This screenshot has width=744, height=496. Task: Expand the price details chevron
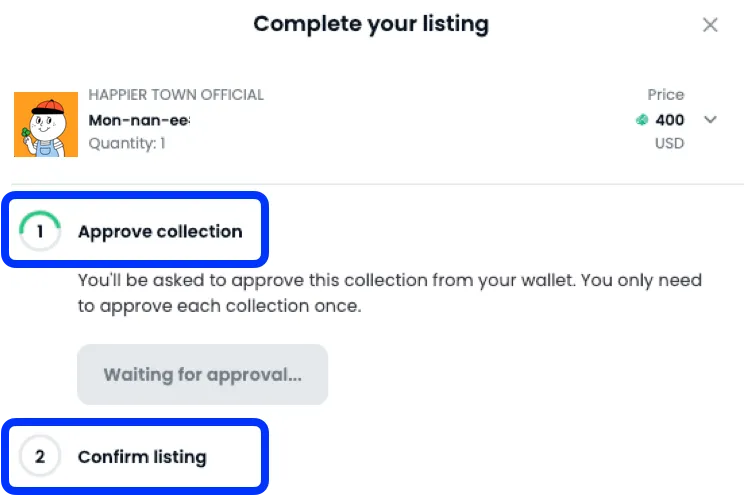(710, 120)
